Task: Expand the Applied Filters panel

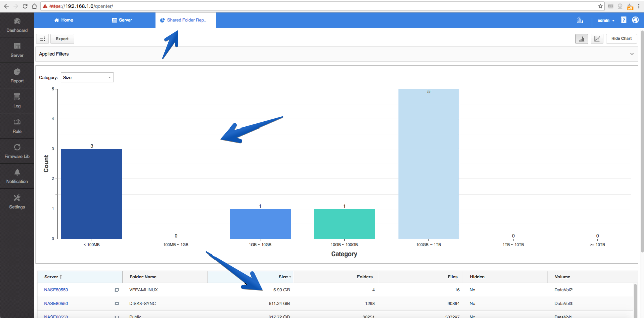Action: tap(632, 54)
